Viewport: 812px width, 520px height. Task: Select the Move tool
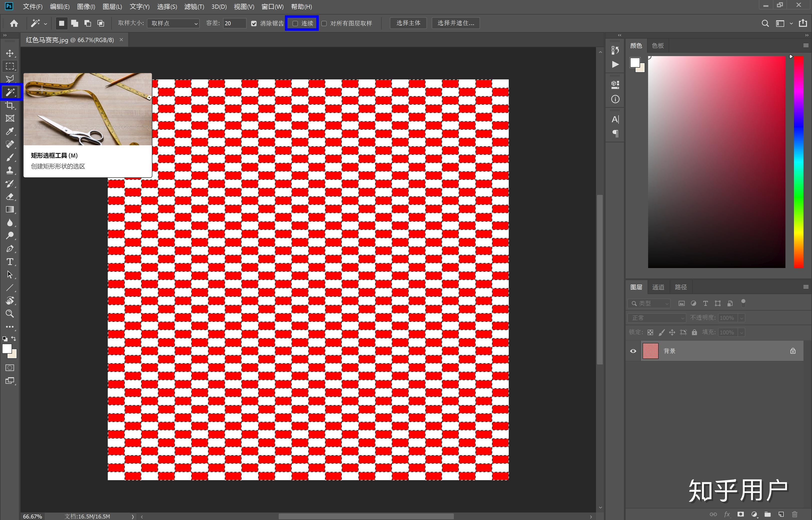tap(10, 53)
